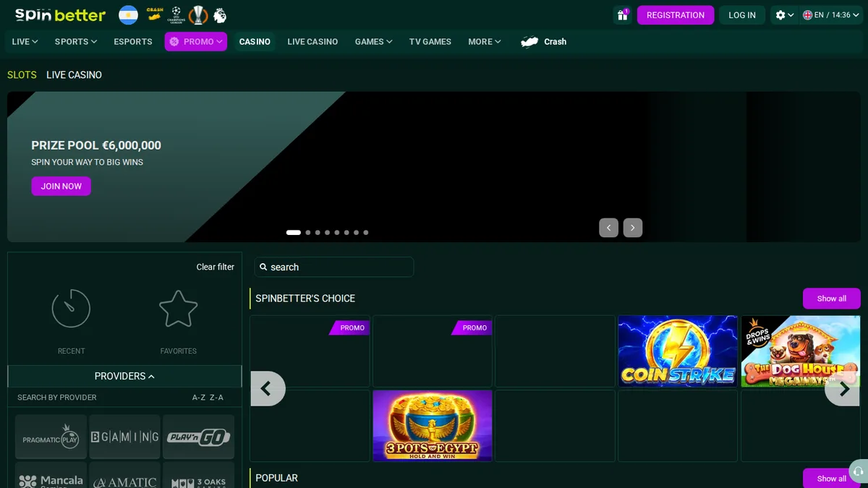Expand the GAMES menu dropdown
This screenshot has width=868, height=488.
pos(374,42)
